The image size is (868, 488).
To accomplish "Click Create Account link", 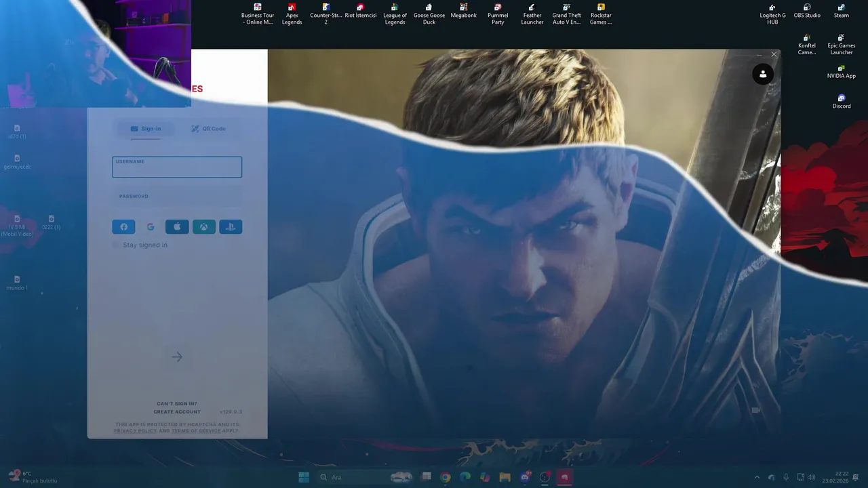I will 177,412.
